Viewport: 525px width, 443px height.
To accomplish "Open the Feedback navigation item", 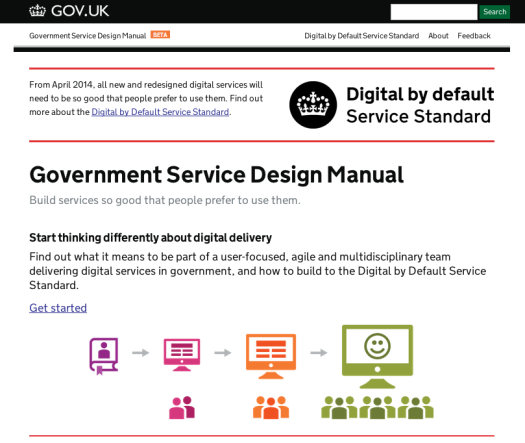I will coord(474,36).
